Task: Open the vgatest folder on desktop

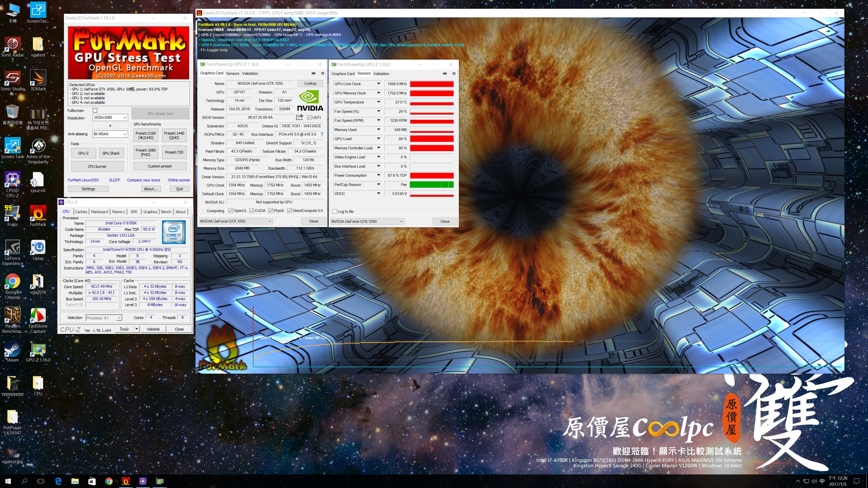Action: (38, 47)
